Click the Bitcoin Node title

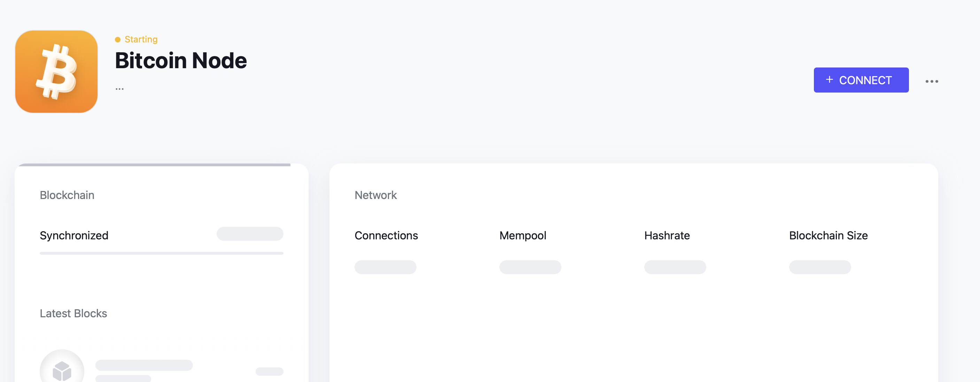point(181,61)
